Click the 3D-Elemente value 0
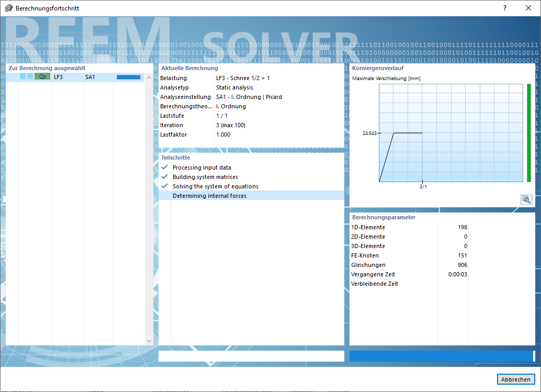Image resolution: width=541 pixels, height=392 pixels. pyautogui.click(x=466, y=246)
